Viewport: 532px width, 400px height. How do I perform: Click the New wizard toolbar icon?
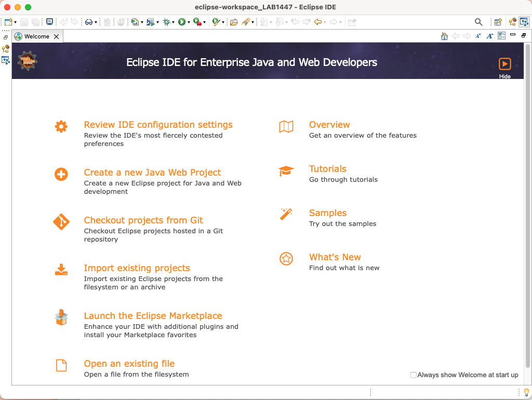coord(8,22)
